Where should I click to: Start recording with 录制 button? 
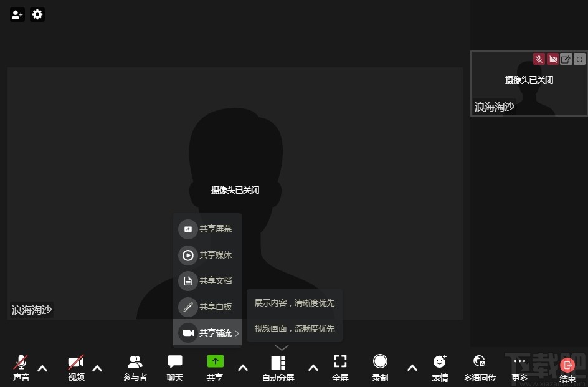point(380,367)
